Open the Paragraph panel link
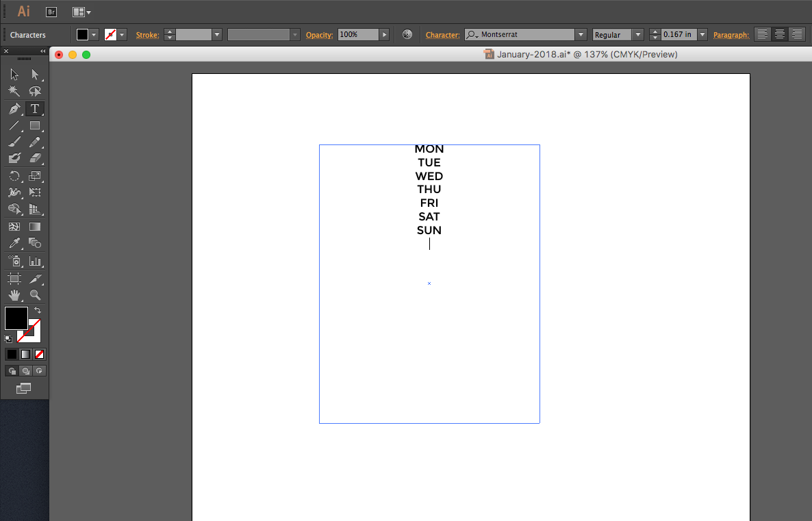812x521 pixels. [731, 35]
